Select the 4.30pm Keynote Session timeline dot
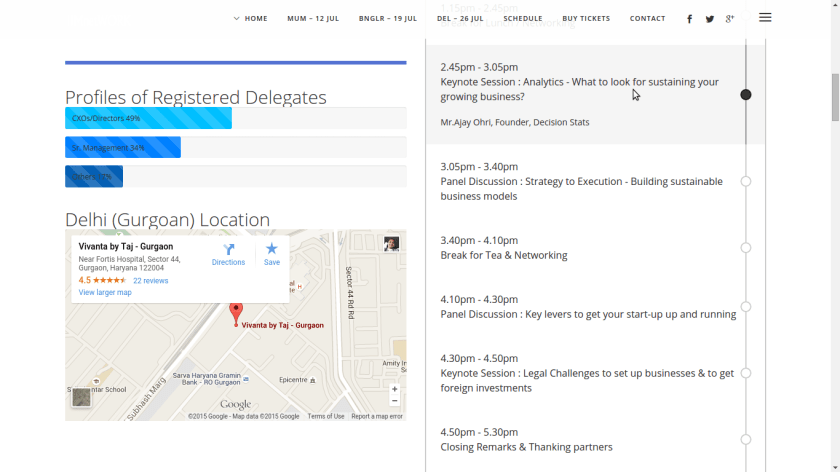The image size is (840, 472). click(746, 373)
